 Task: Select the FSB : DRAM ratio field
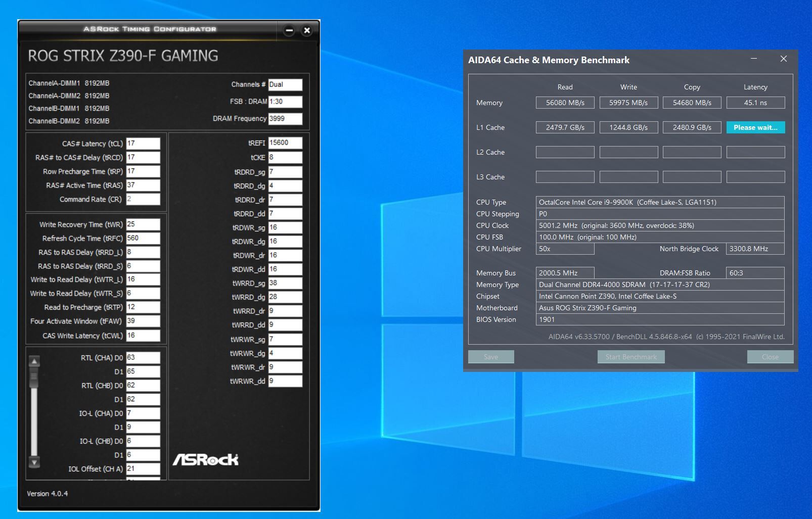[285, 102]
